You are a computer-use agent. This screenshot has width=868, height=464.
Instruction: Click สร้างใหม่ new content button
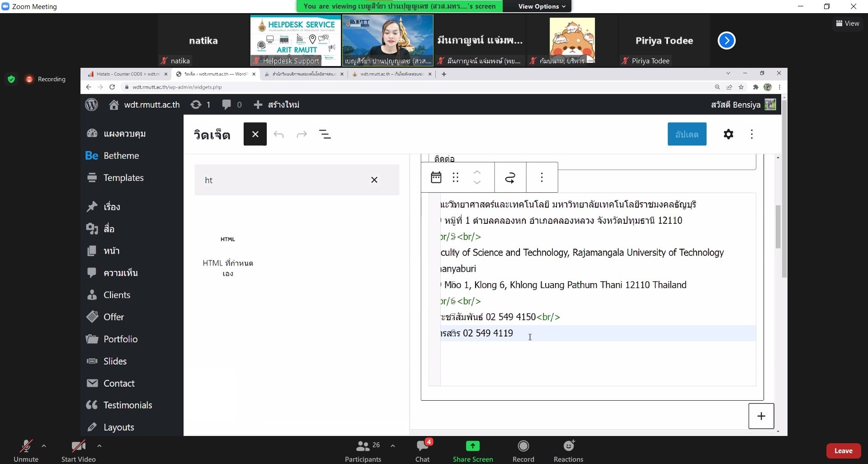[276, 104]
